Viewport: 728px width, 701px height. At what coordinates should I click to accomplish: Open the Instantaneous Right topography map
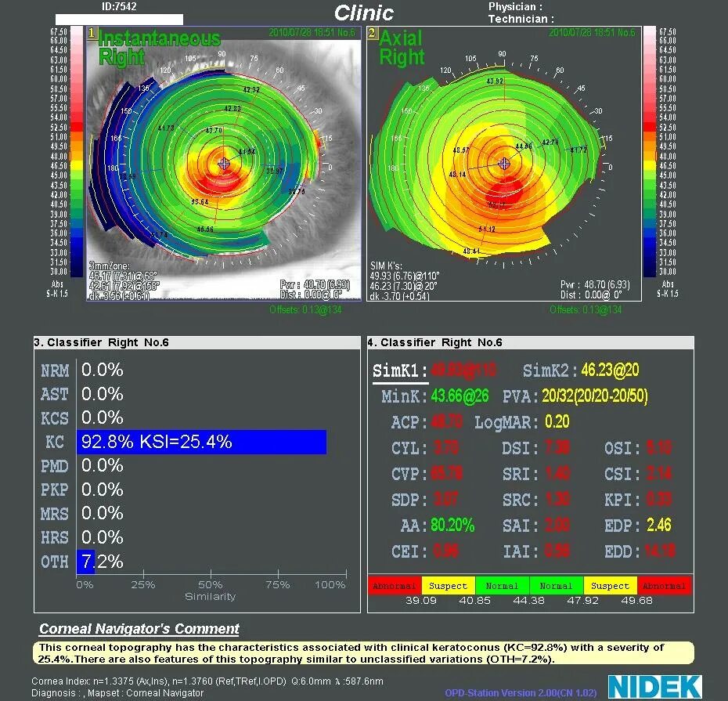pos(224,164)
